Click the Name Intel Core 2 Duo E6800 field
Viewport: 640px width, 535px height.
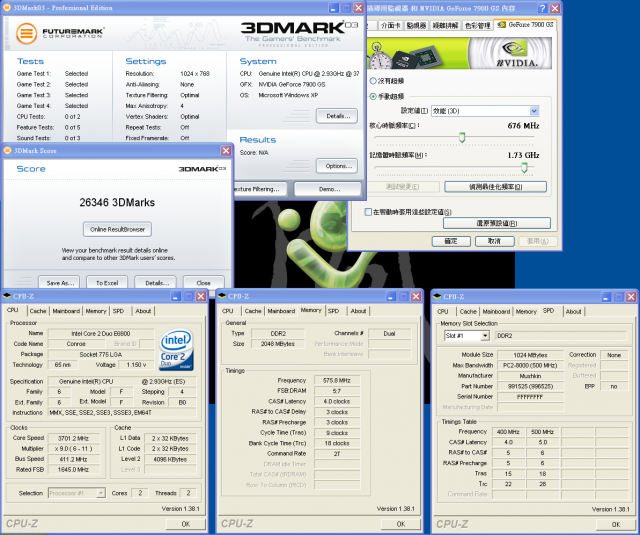(101, 333)
